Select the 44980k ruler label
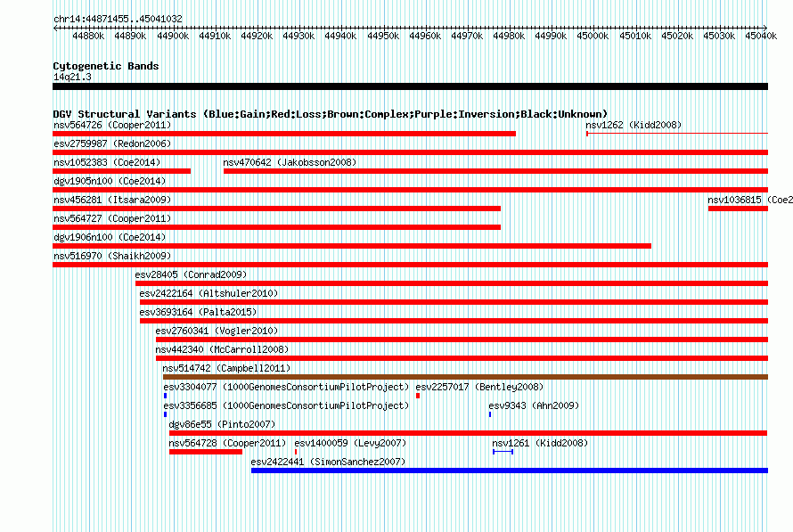This screenshot has width=793, height=532. [510, 36]
